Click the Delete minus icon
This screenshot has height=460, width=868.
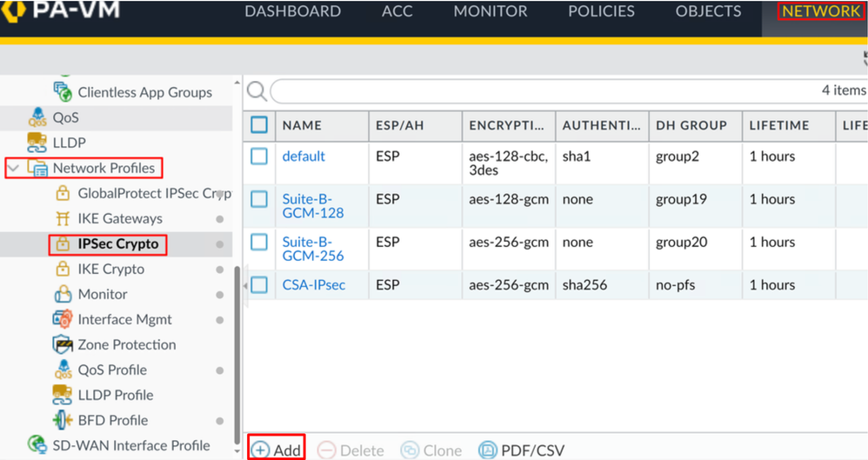tap(327, 450)
